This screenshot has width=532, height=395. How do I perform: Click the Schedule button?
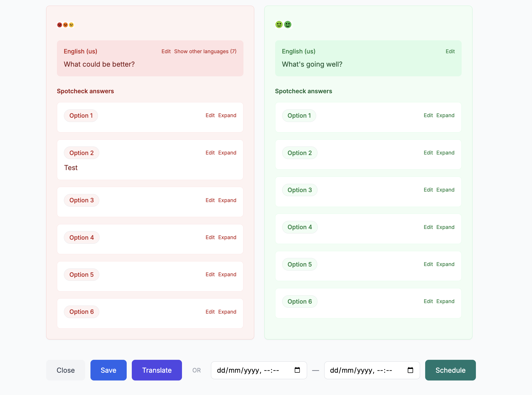pos(450,370)
